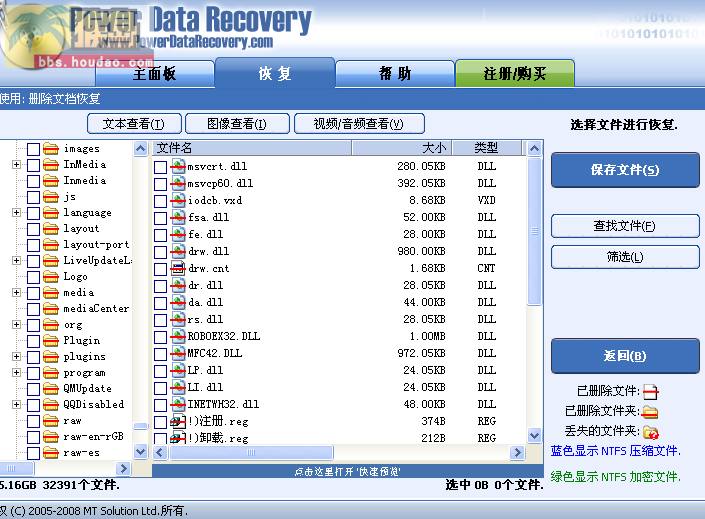This screenshot has height=519, width=705.
Task: Select the LP.dll checkbox
Action: (161, 371)
